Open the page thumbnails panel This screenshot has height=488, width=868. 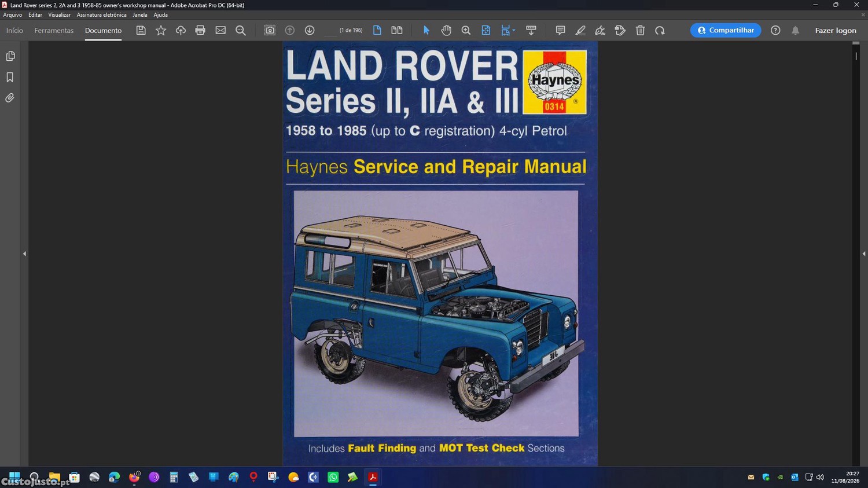point(10,56)
